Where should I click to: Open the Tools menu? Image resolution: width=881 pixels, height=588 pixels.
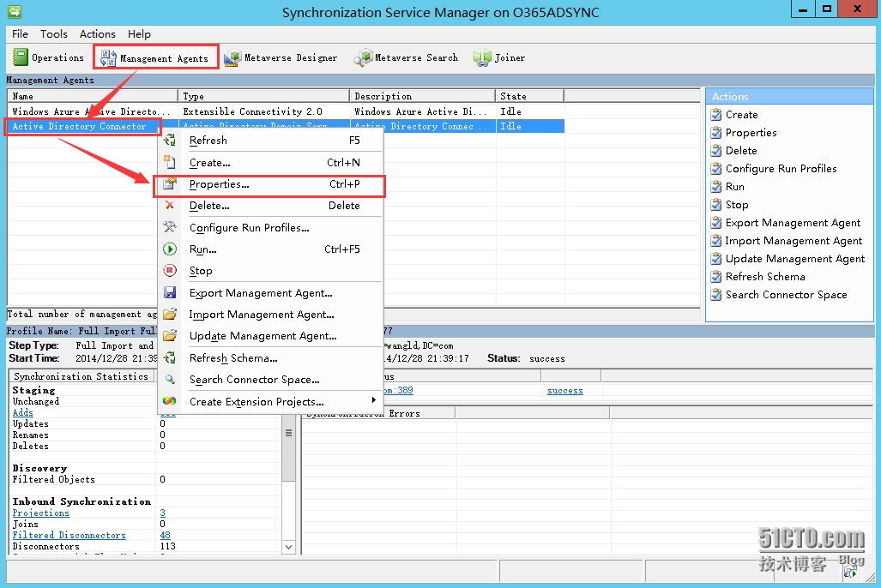coord(53,34)
